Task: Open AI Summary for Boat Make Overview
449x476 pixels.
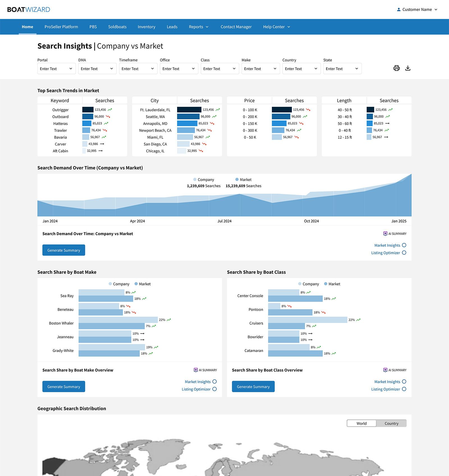Action: (205, 370)
